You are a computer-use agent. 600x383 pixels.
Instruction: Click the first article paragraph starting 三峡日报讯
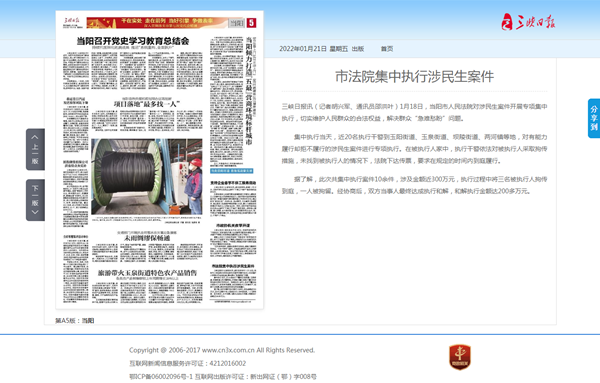414,112
